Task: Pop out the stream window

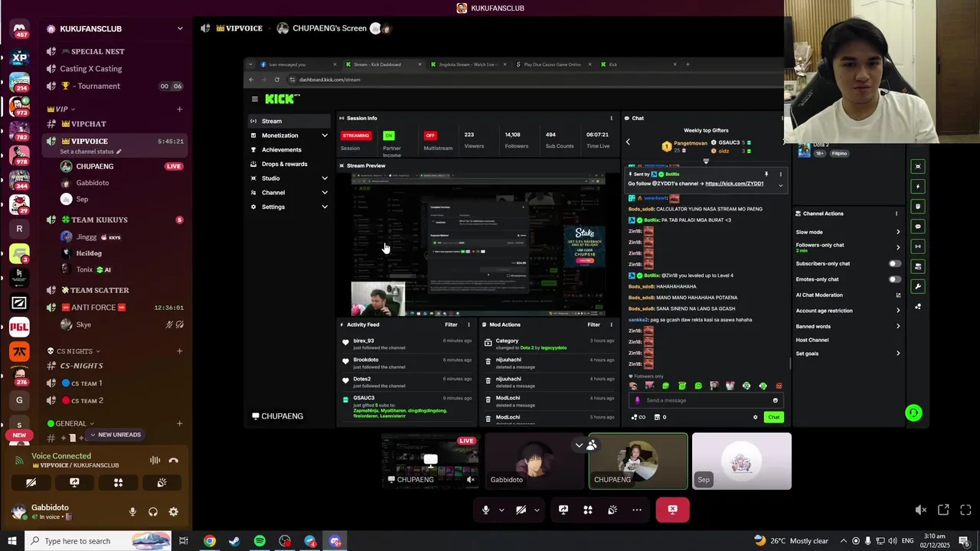Action: [943, 510]
